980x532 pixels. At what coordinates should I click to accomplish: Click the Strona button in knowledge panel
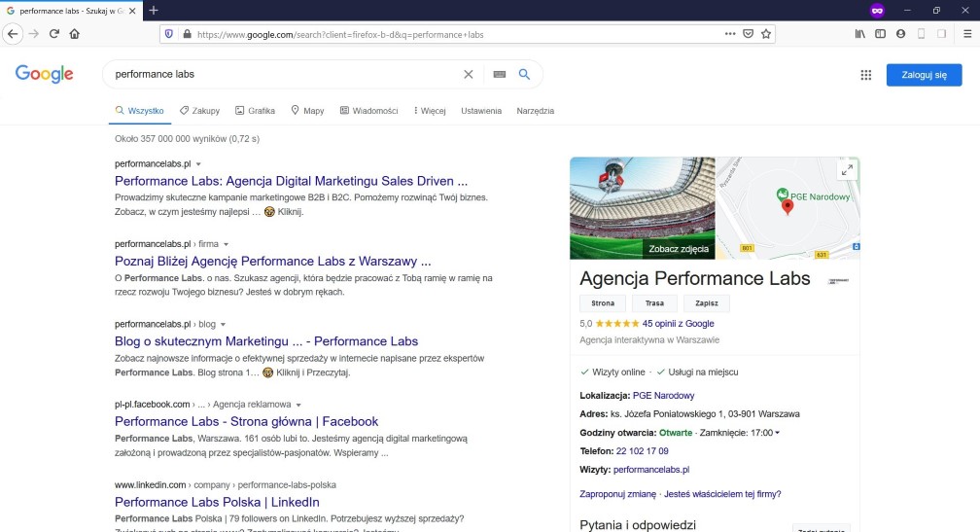click(x=603, y=303)
